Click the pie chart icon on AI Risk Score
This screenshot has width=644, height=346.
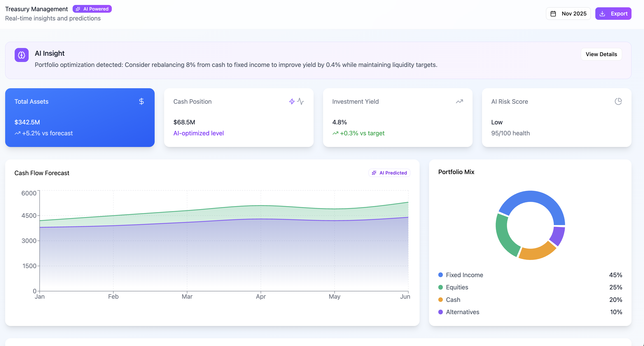tap(618, 101)
